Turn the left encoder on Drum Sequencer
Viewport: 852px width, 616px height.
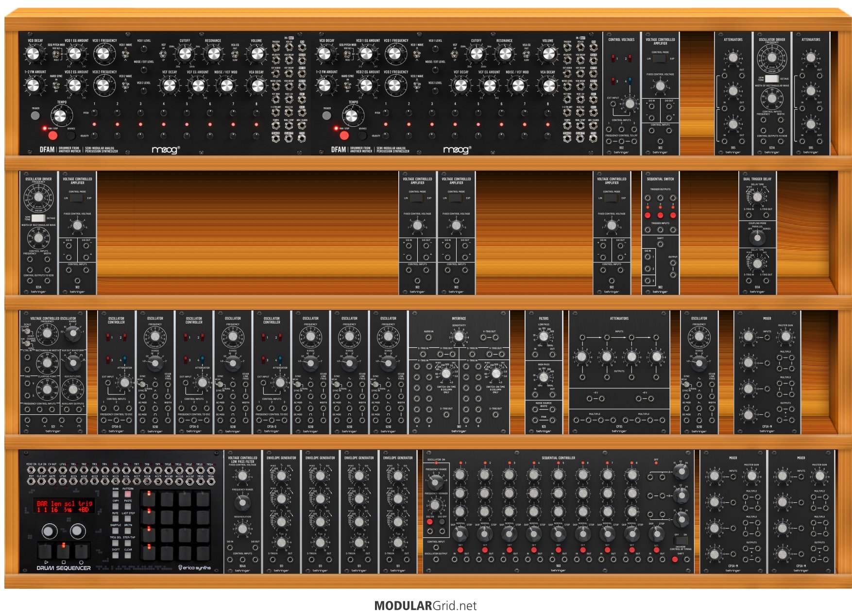coord(49,531)
